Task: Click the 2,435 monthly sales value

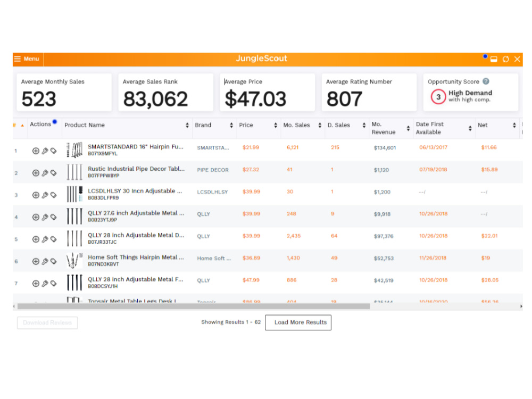Action: pos(294,236)
